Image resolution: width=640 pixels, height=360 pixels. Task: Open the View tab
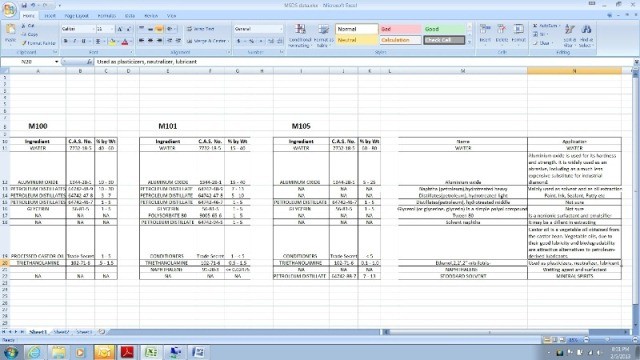pyautogui.click(x=171, y=16)
